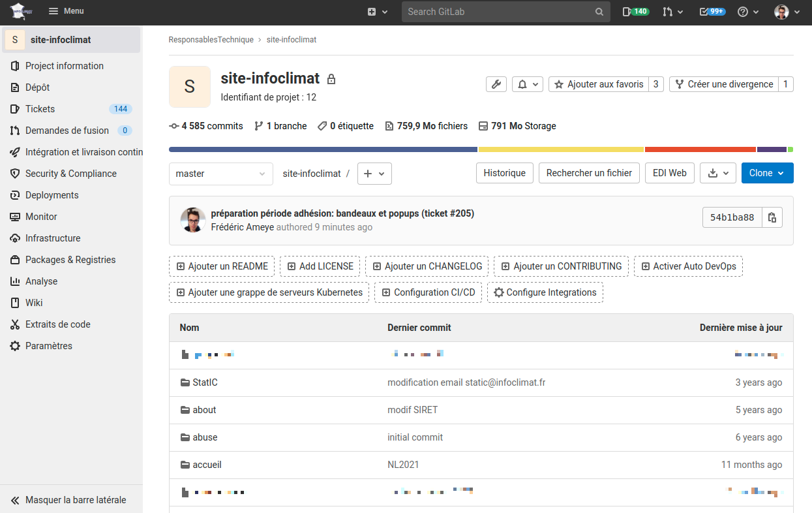Click the Wiki book icon
Screen dimensions: 812x513
(15, 303)
